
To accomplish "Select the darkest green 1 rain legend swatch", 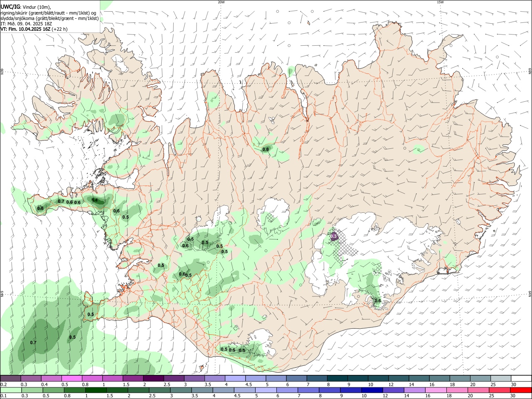I will pos(96,390).
